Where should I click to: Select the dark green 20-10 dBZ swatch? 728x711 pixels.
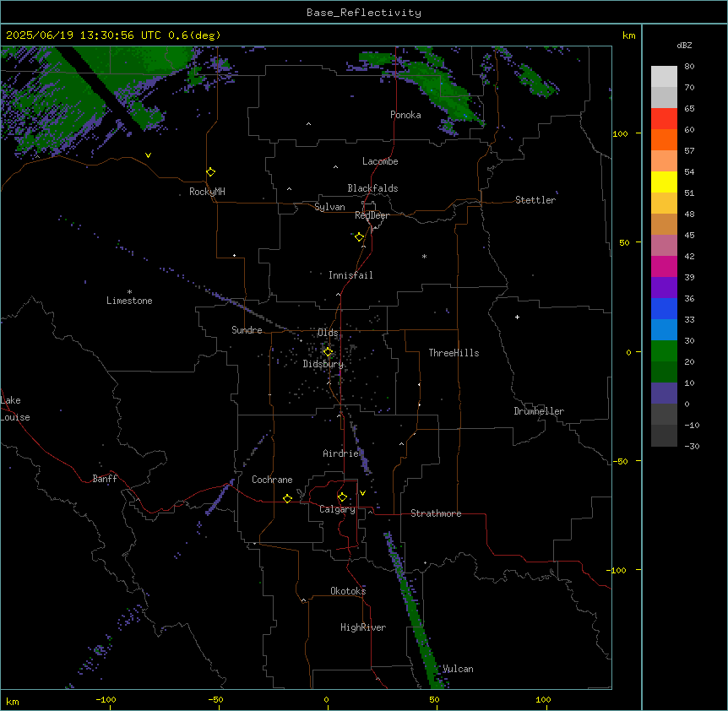coord(664,372)
